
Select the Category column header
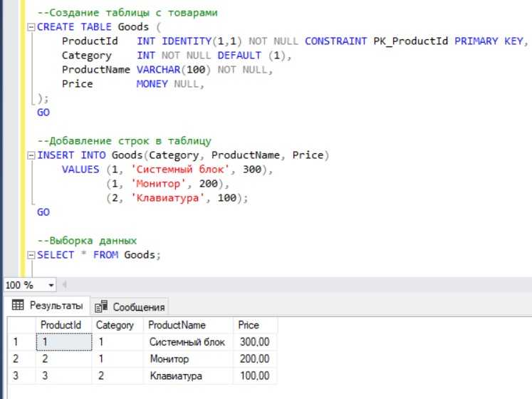pos(115,325)
